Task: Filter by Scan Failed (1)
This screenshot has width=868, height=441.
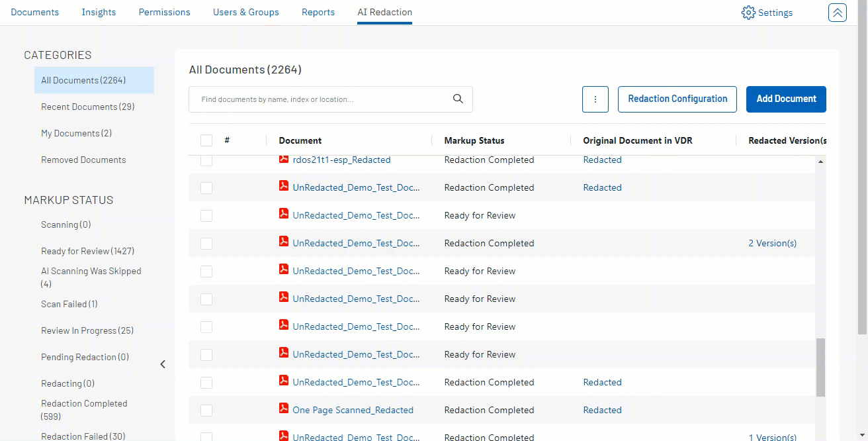Action: [x=69, y=304]
